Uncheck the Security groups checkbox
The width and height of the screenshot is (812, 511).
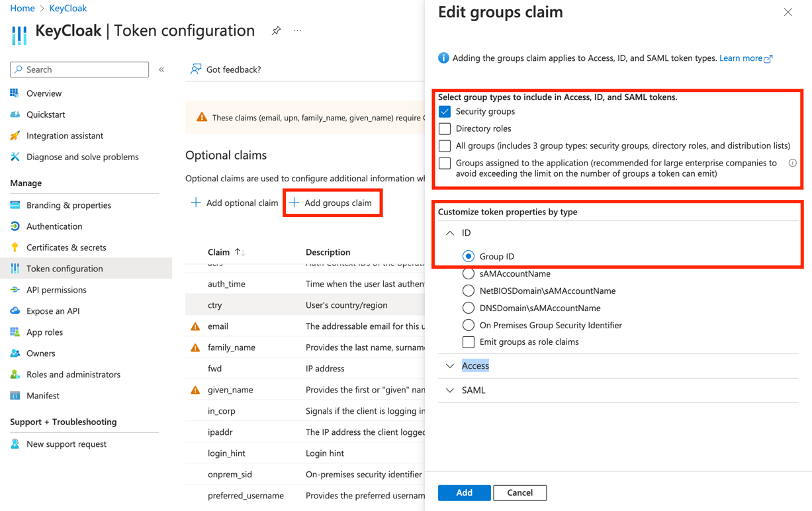tap(445, 112)
